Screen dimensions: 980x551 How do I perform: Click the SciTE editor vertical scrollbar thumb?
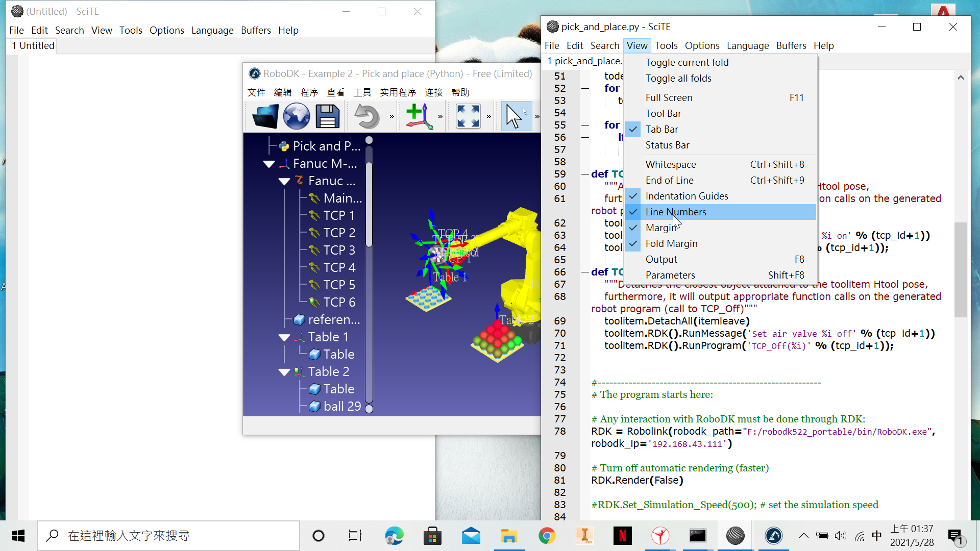point(961,270)
